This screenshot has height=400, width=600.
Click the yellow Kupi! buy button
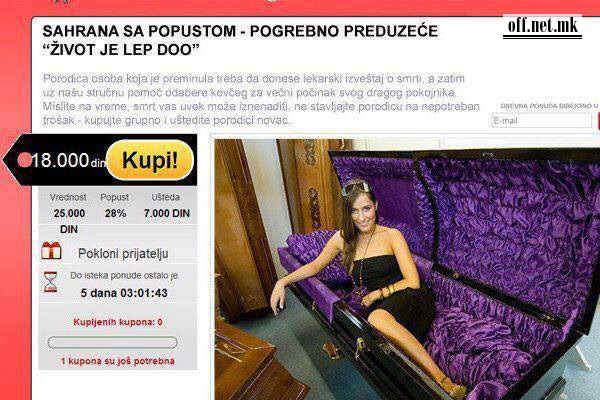click(150, 160)
